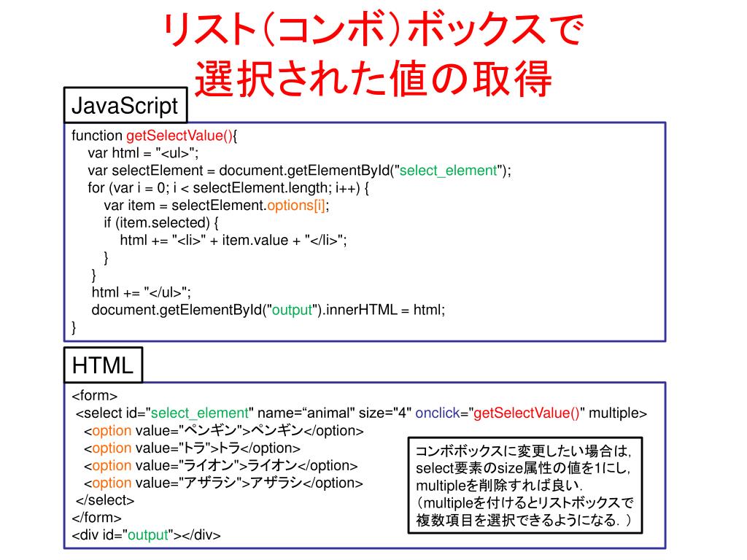Click the for loop line with selectElement.length
The image size is (747, 560).
[228, 188]
